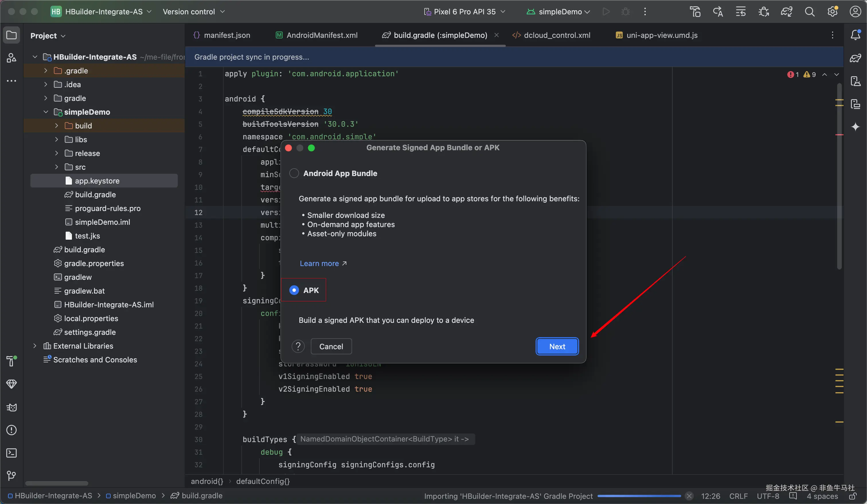Click Sync Project with Gradle Files elephant icon

pos(786,12)
